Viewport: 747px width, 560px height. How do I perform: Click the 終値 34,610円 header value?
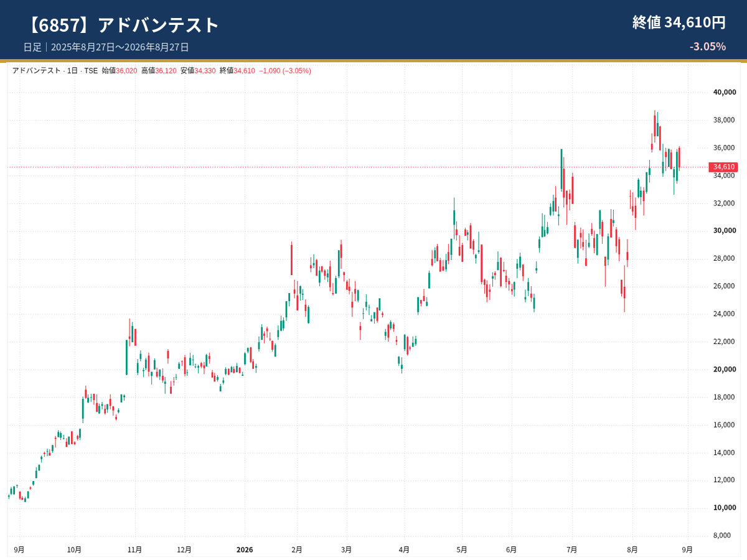[679, 22]
